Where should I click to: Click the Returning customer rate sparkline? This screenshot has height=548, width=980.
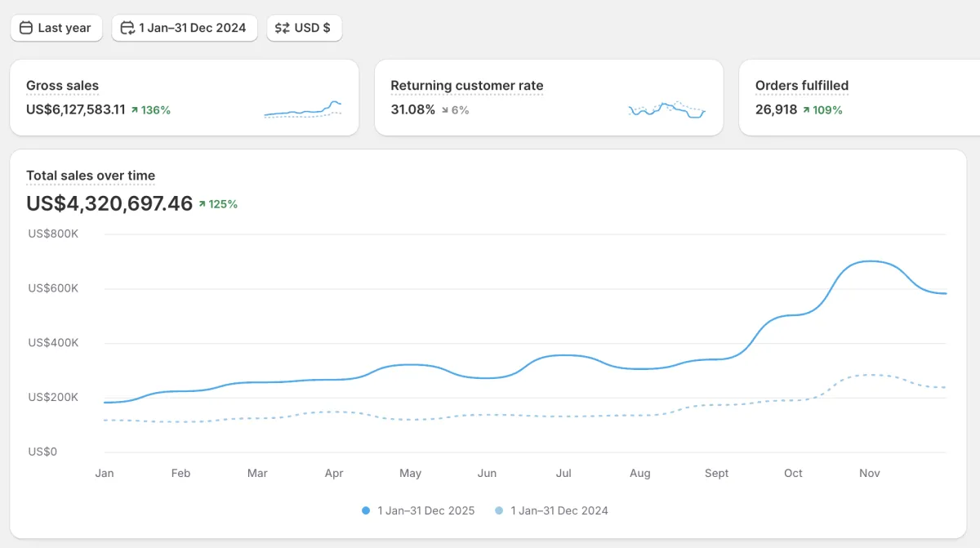pyautogui.click(x=666, y=109)
